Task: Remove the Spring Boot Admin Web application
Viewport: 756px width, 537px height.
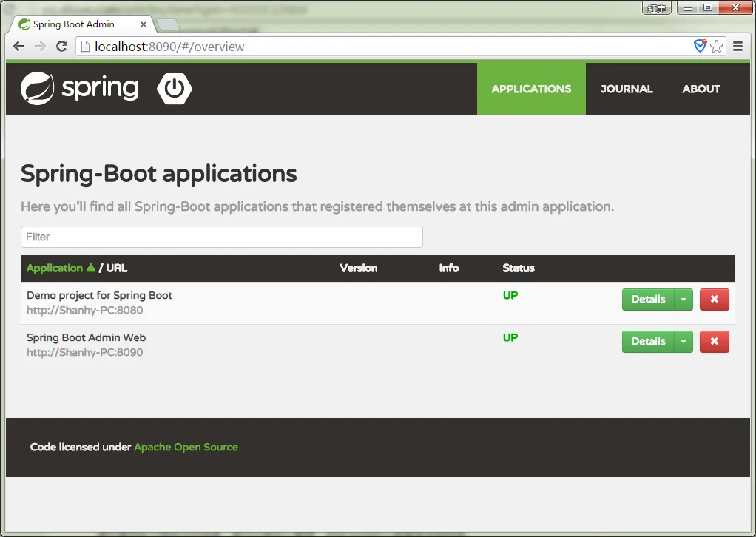Action: tap(715, 341)
